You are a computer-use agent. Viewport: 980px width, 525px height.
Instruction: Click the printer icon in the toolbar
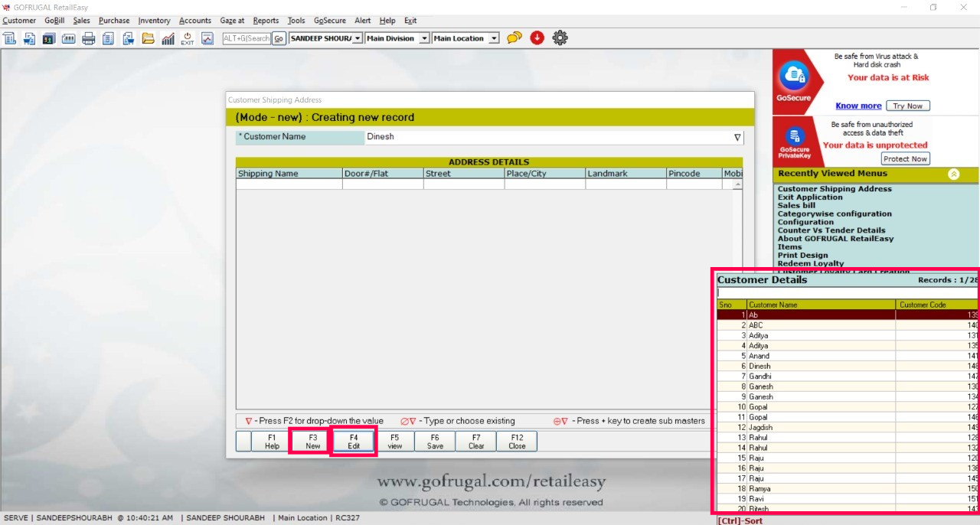[x=89, y=38]
